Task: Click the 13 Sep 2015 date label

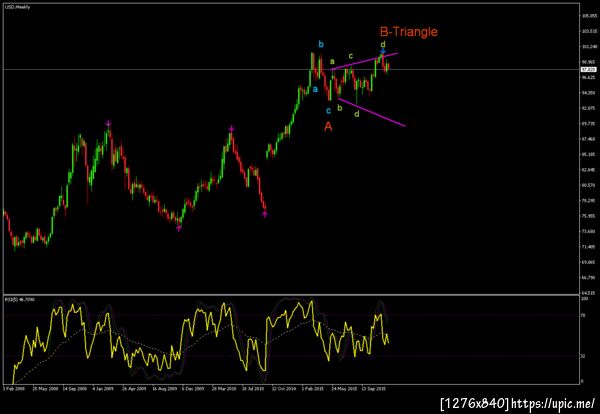Action: [375, 388]
